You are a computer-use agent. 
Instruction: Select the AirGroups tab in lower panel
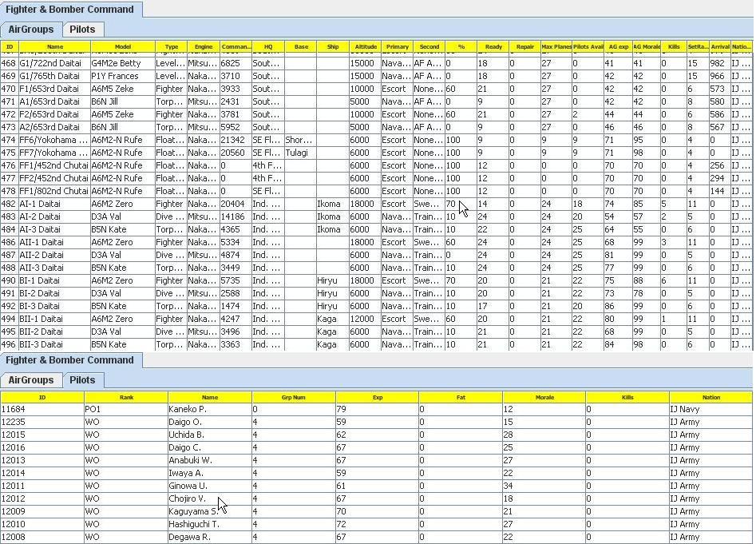coord(31,380)
